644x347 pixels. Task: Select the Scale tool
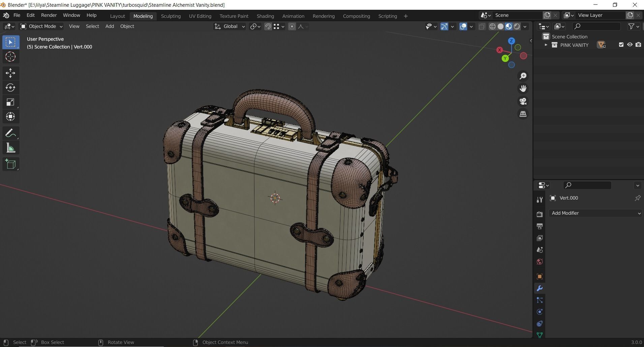coord(10,102)
